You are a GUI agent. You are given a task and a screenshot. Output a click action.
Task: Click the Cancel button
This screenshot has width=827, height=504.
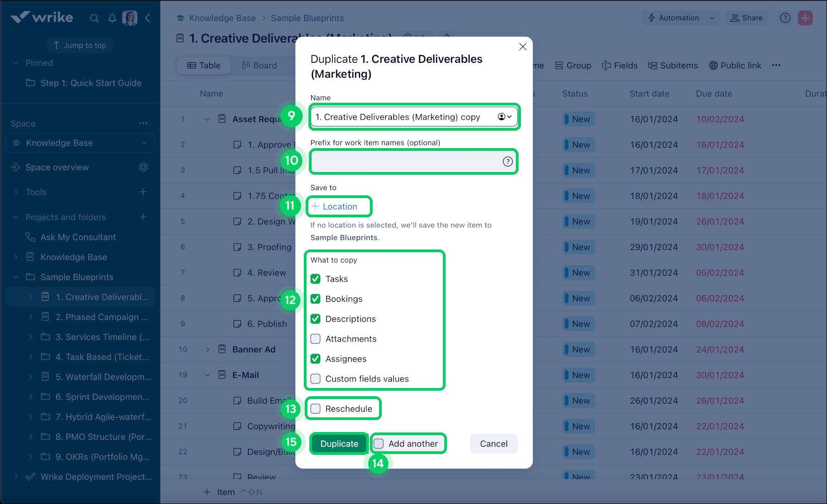click(493, 443)
